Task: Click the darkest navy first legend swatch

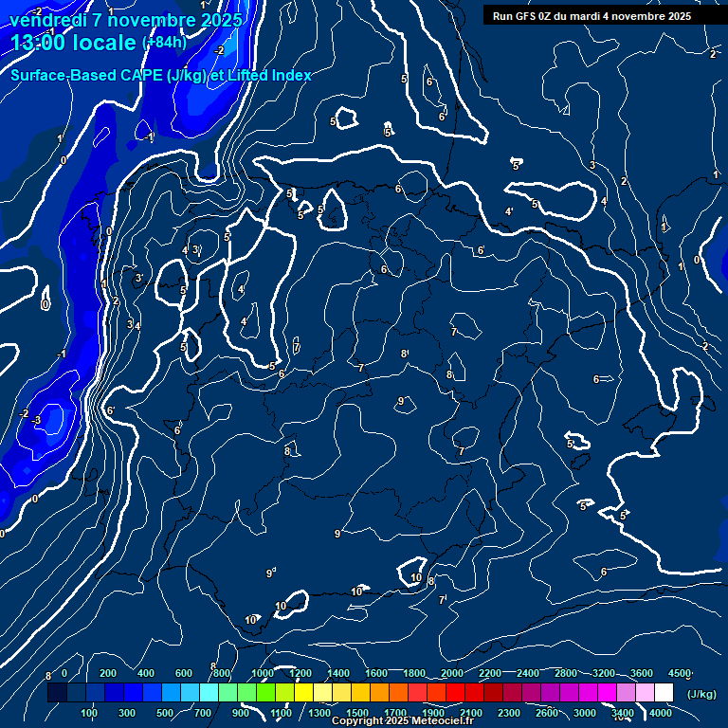Action: click(x=57, y=692)
